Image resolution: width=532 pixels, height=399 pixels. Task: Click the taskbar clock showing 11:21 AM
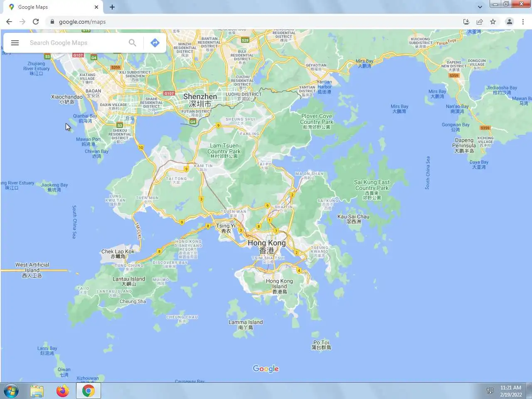511,391
